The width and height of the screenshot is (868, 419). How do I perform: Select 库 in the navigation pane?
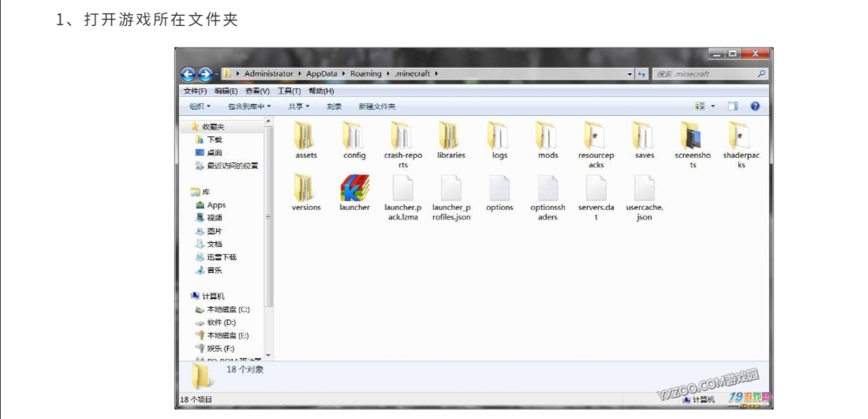click(200, 192)
